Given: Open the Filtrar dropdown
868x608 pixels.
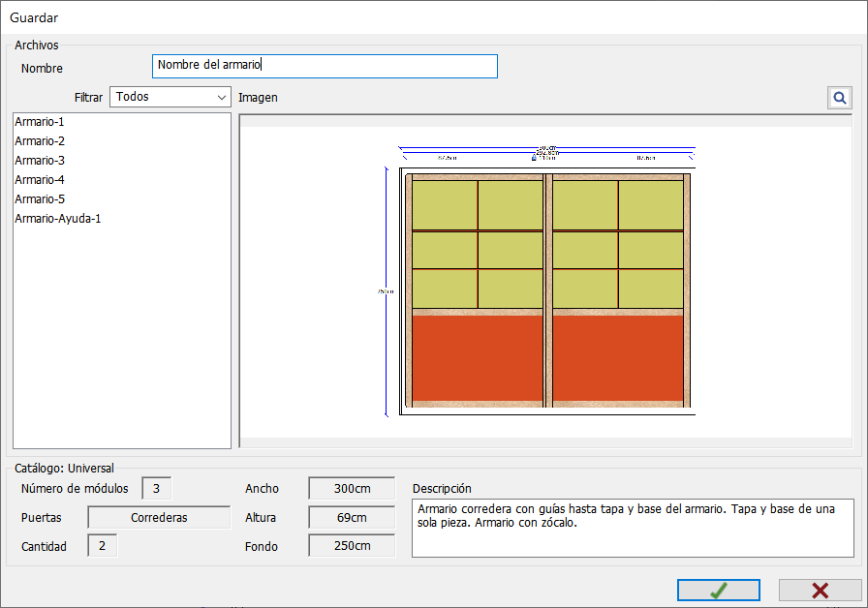Looking at the screenshot, I should [x=170, y=97].
